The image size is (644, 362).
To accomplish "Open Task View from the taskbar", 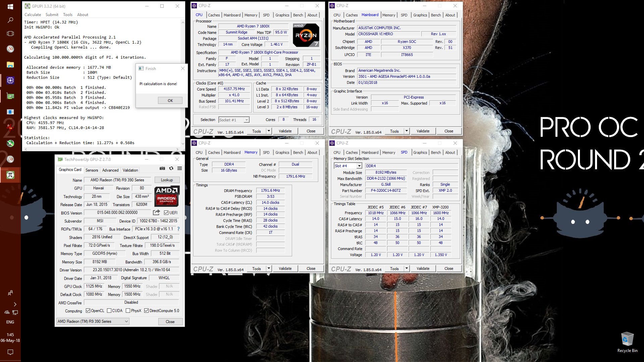I will pyautogui.click(x=10, y=34).
